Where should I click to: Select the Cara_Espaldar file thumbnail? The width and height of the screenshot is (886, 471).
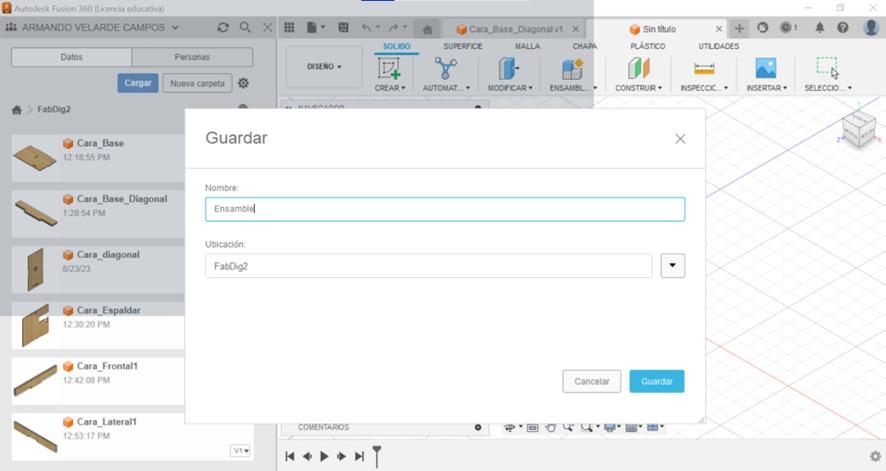coord(35,324)
